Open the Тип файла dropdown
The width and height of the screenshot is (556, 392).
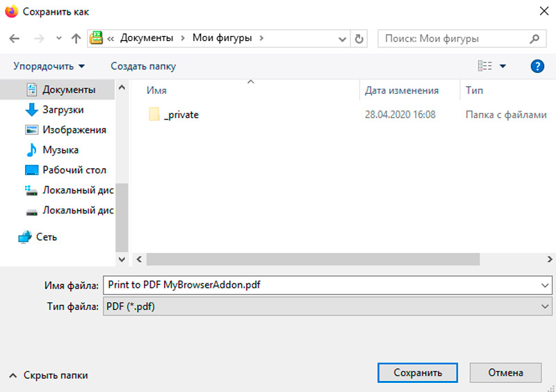(x=544, y=307)
